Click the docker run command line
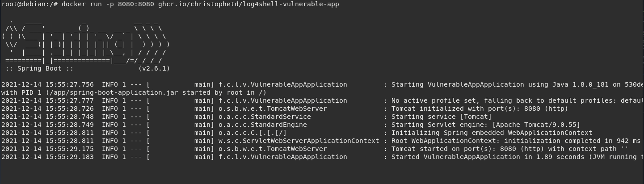The height and width of the screenshot is (184, 644). coord(170,4)
